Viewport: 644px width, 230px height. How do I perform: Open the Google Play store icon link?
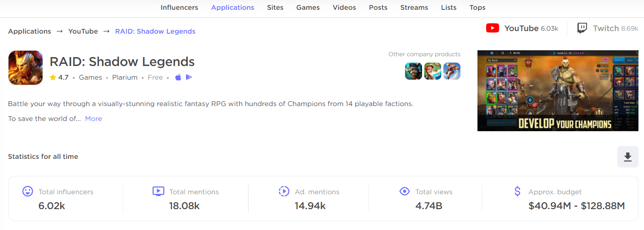pyautogui.click(x=189, y=77)
